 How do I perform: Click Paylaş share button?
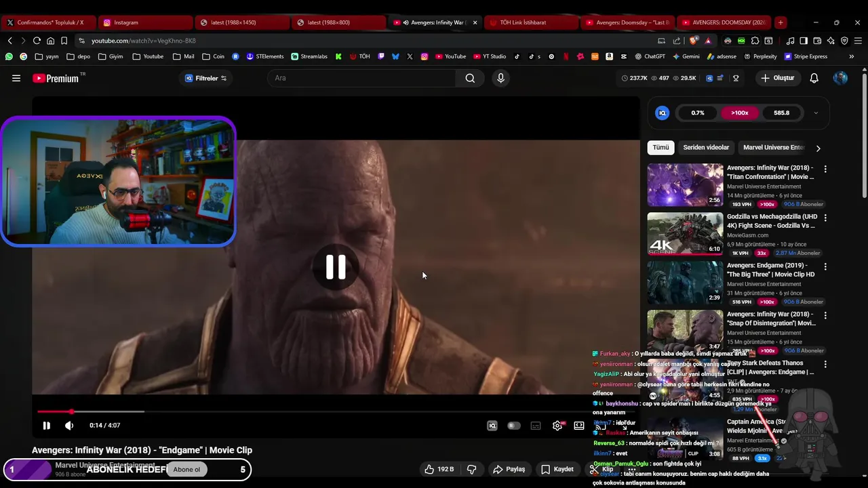pos(509,469)
